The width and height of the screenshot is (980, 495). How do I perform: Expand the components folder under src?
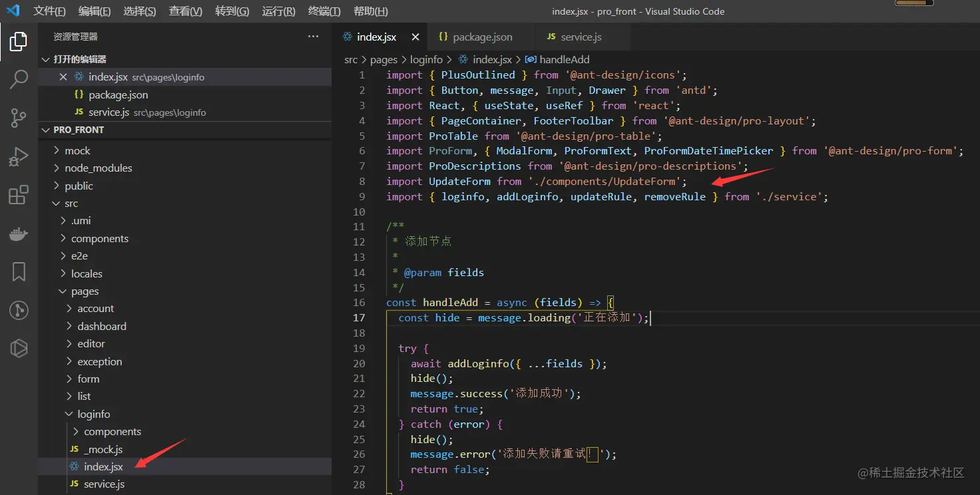99,238
